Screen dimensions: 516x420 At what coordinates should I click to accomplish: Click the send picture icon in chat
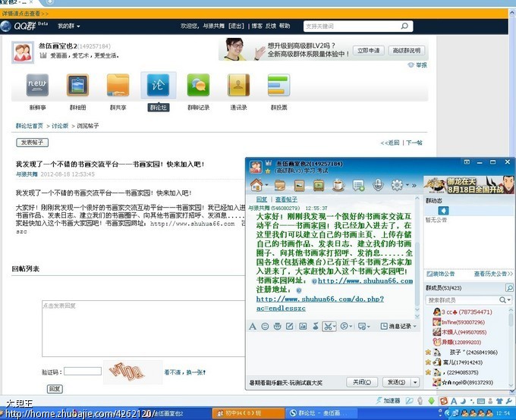coord(303,326)
